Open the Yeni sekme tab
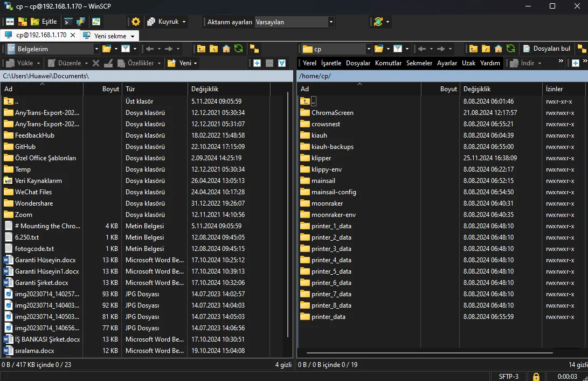This screenshot has height=381, width=588. 109,36
